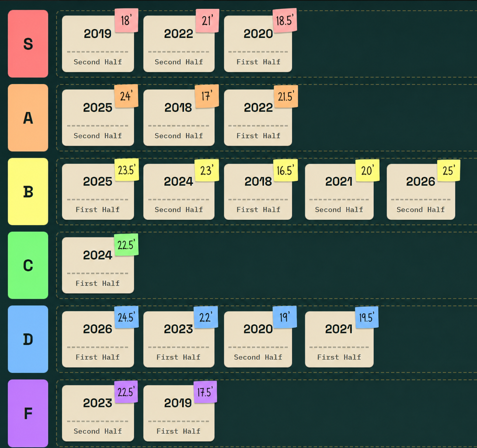This screenshot has width=477, height=448.
Task: Pick the 2018 Second Half card
Action: [179, 118]
